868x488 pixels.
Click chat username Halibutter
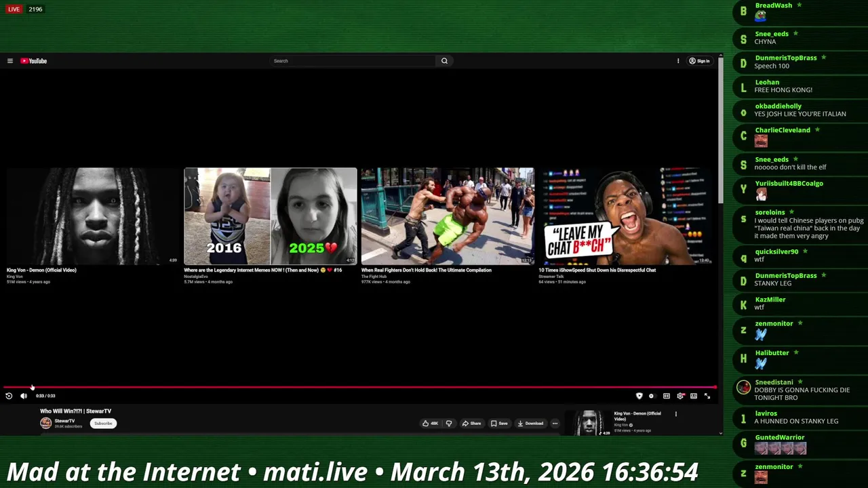coord(772,353)
